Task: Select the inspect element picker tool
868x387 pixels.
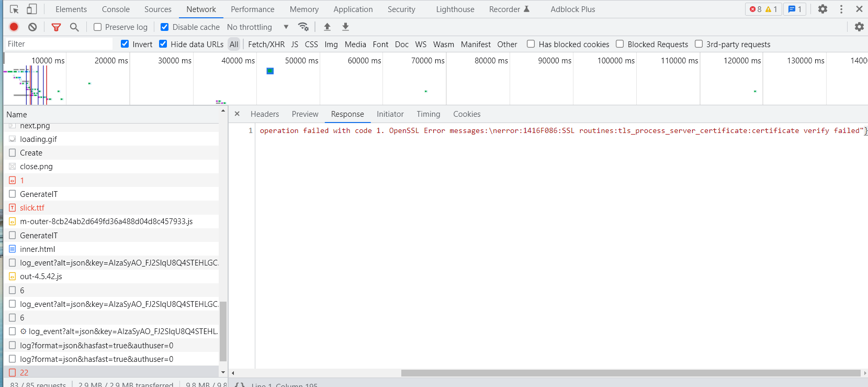Action: [x=14, y=9]
